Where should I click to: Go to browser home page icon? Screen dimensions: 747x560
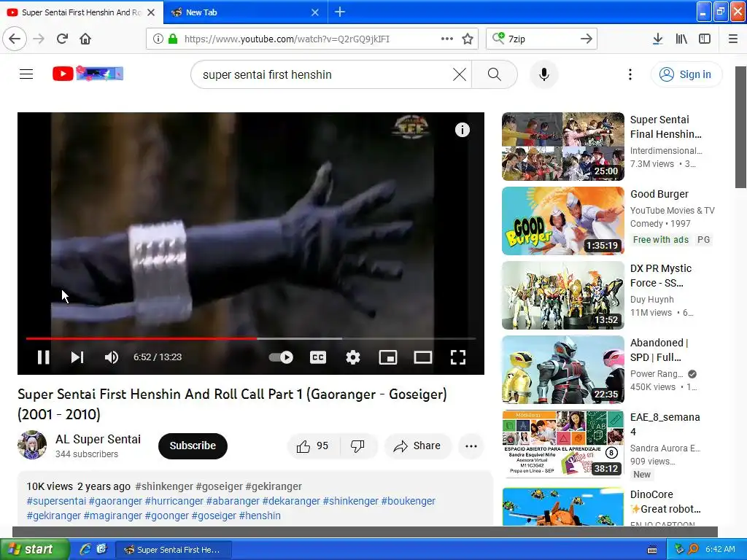point(85,39)
